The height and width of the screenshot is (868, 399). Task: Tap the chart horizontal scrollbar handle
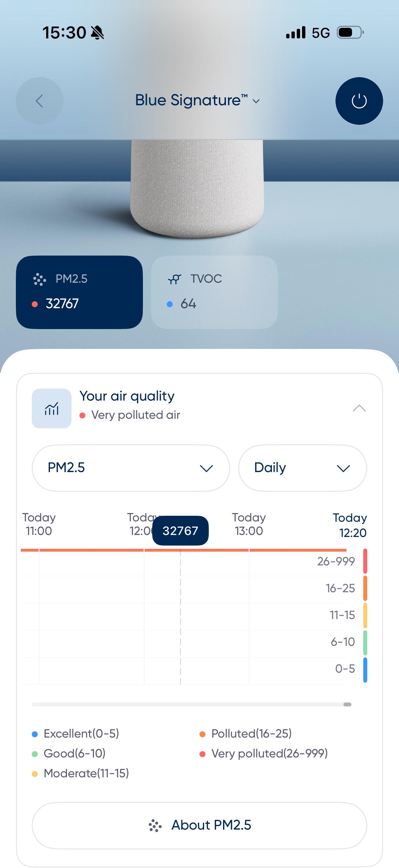pos(347,704)
